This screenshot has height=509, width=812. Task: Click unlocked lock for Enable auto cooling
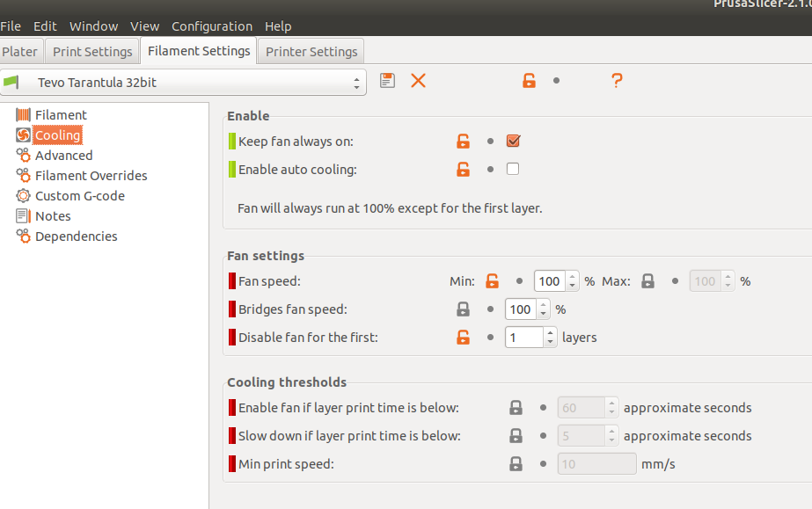(463, 169)
